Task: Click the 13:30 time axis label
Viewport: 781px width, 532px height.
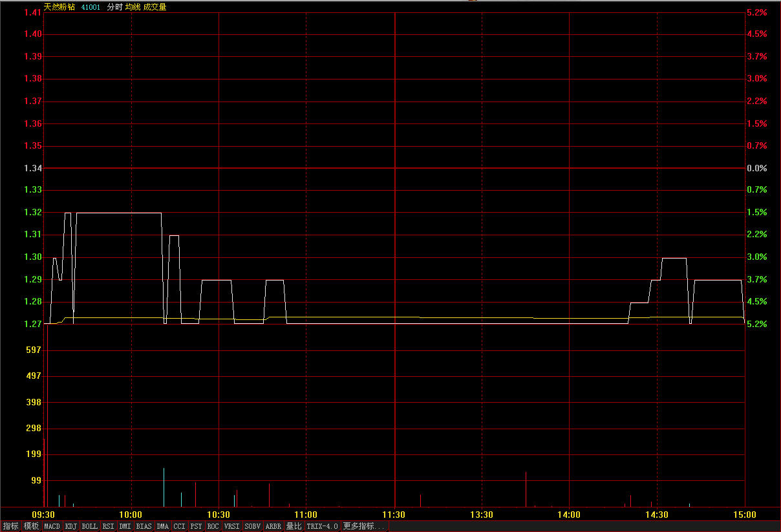Action: 482,515
